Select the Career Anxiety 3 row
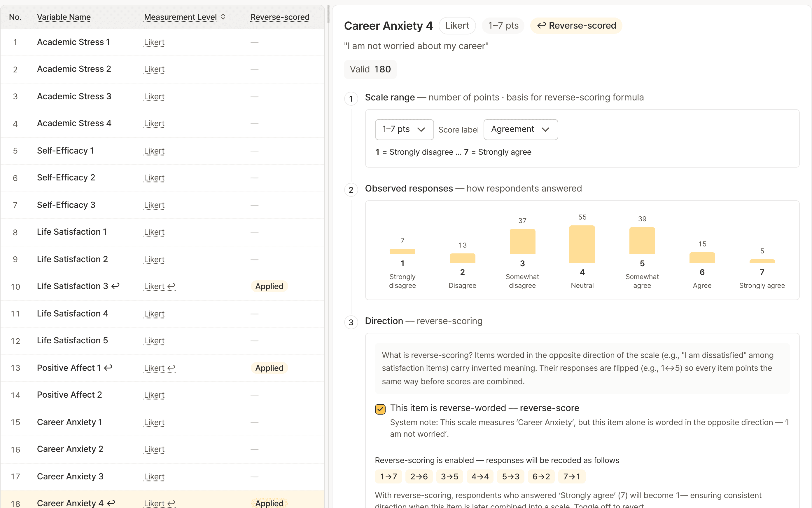The width and height of the screenshot is (812, 508). (162, 476)
